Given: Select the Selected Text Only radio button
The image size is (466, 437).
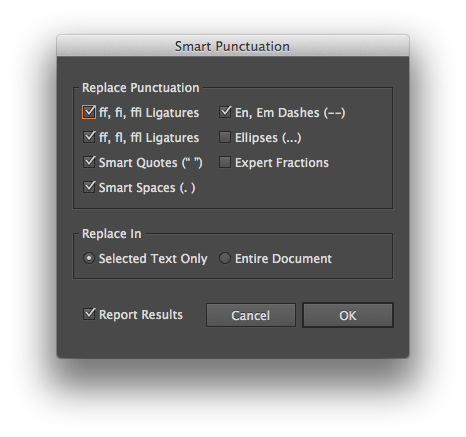Looking at the screenshot, I should (x=89, y=258).
